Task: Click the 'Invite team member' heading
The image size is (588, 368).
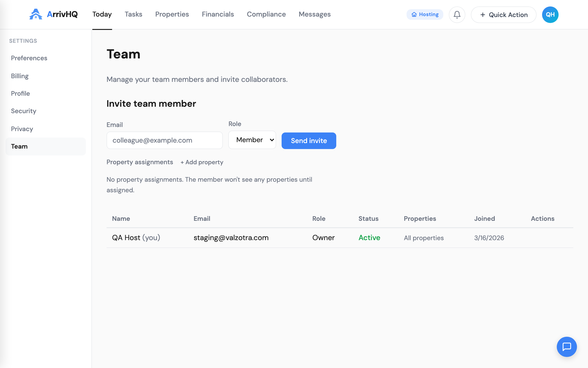Action: (151, 104)
